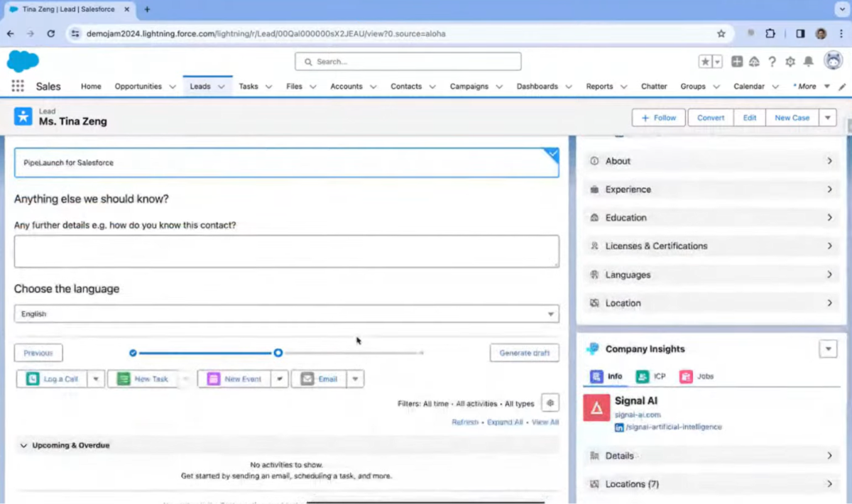This screenshot has width=852, height=504.
Task: Click the Global Actions plus icon
Action: 737,62
